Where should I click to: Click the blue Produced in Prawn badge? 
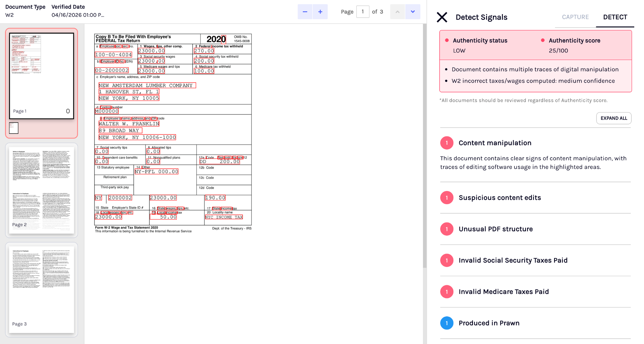point(447,323)
